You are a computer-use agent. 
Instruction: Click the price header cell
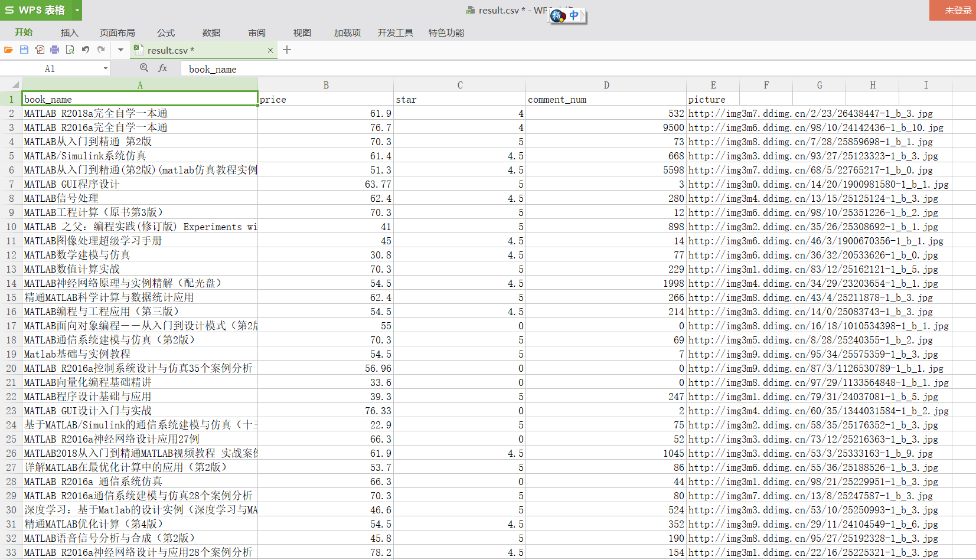pos(326,99)
